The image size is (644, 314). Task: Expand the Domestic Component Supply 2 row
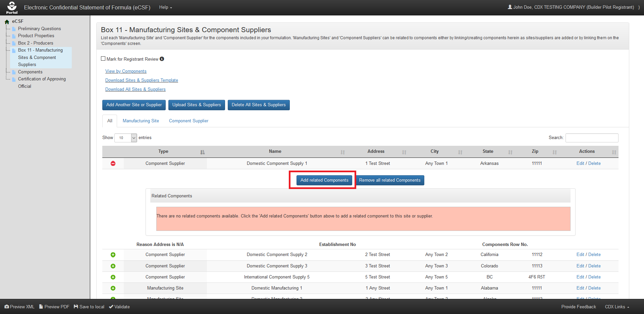(x=113, y=255)
